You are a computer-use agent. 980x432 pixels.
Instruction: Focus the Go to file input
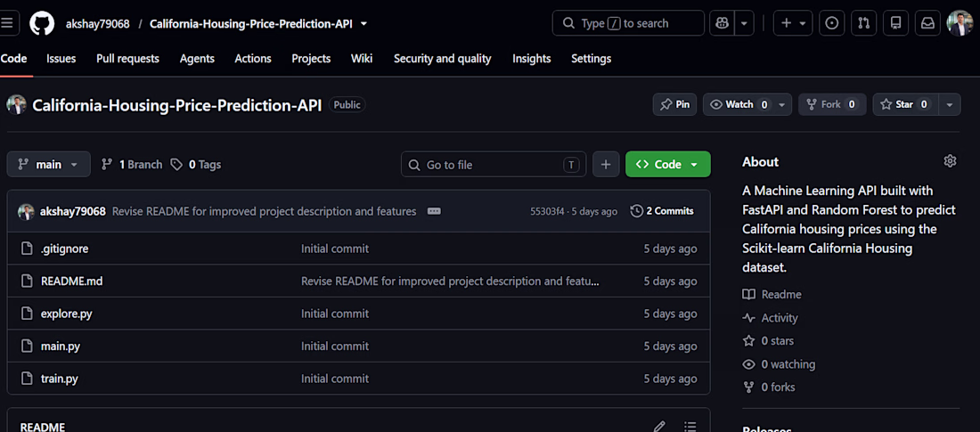[x=494, y=165]
